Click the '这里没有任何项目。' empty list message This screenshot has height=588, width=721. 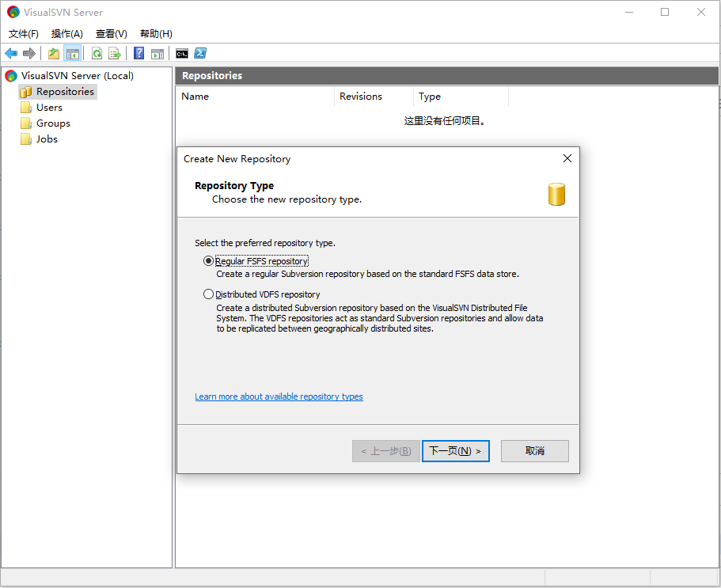(445, 121)
